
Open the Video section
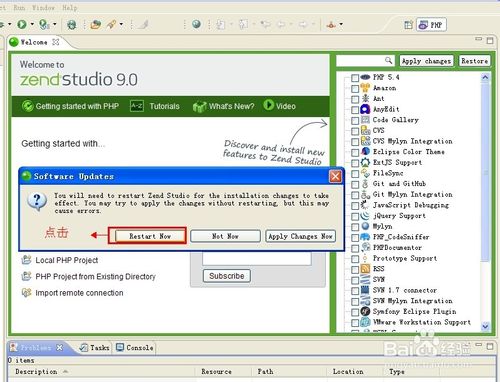tap(279, 106)
